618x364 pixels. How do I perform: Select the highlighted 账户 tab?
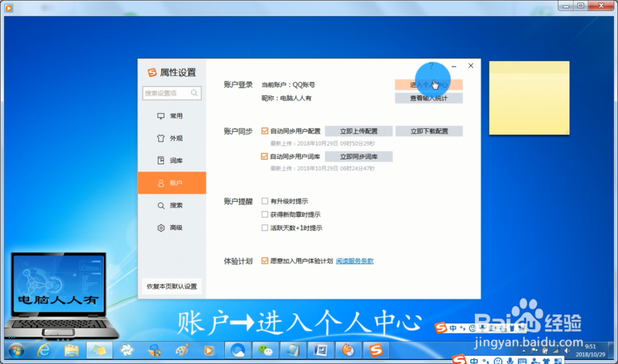tap(172, 183)
